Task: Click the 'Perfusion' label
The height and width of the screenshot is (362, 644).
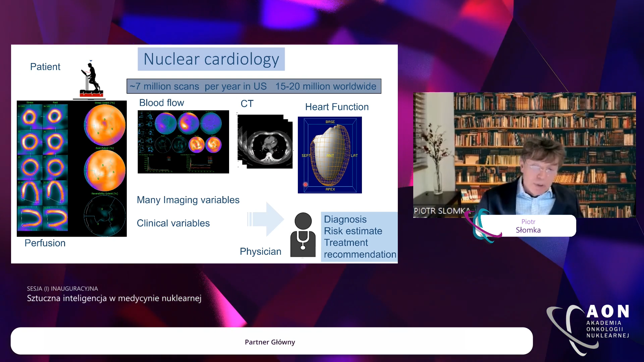Action: pos(45,243)
